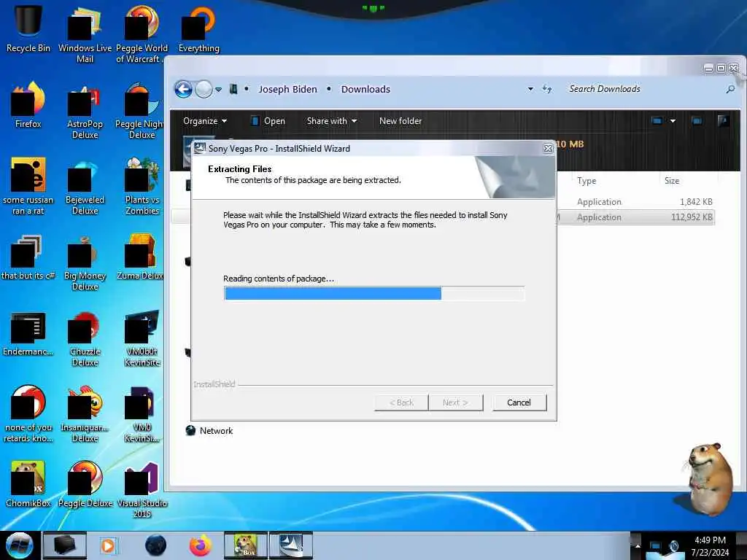Open the Everything desktop shortcut
747x560 pixels.
(198, 28)
